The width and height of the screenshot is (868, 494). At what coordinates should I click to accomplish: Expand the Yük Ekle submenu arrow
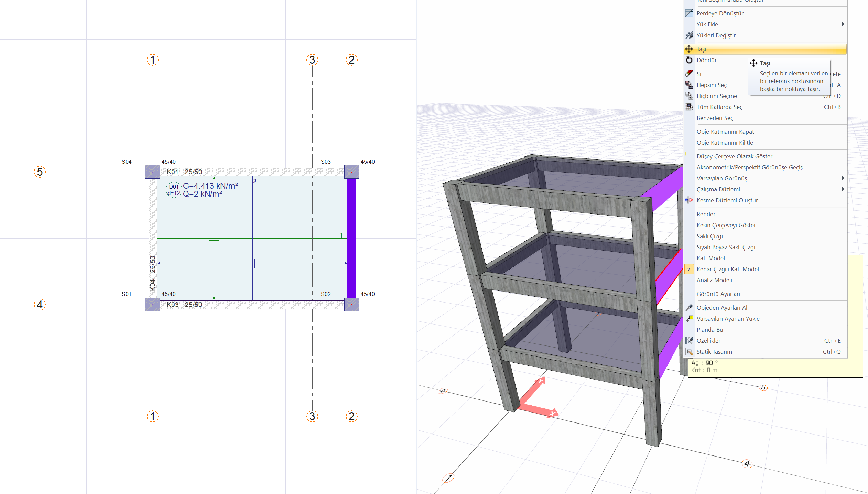(x=842, y=24)
